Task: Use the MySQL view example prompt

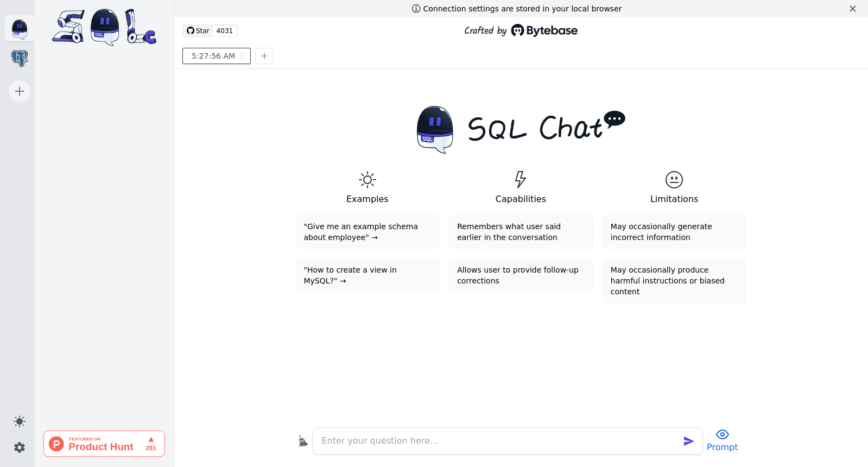Action: pos(368,275)
